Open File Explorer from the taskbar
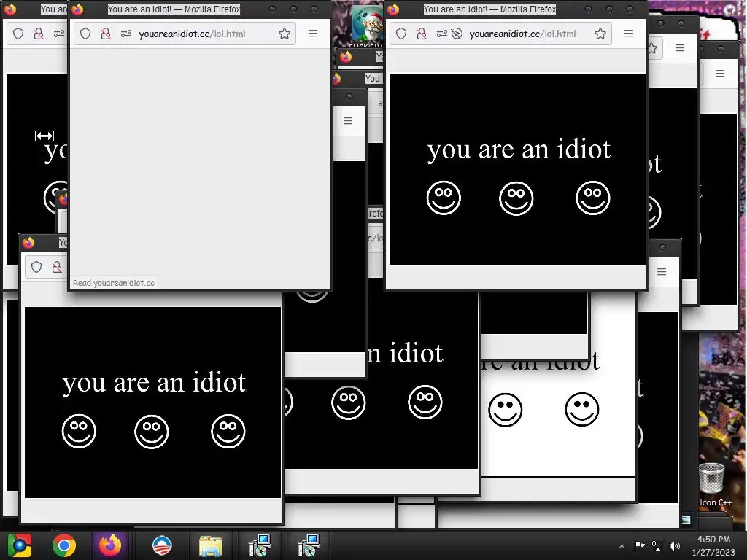 coord(211,546)
